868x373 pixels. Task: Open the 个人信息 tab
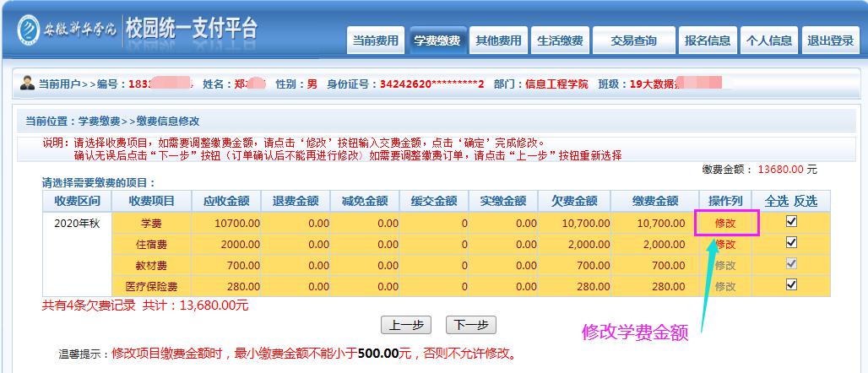point(768,41)
